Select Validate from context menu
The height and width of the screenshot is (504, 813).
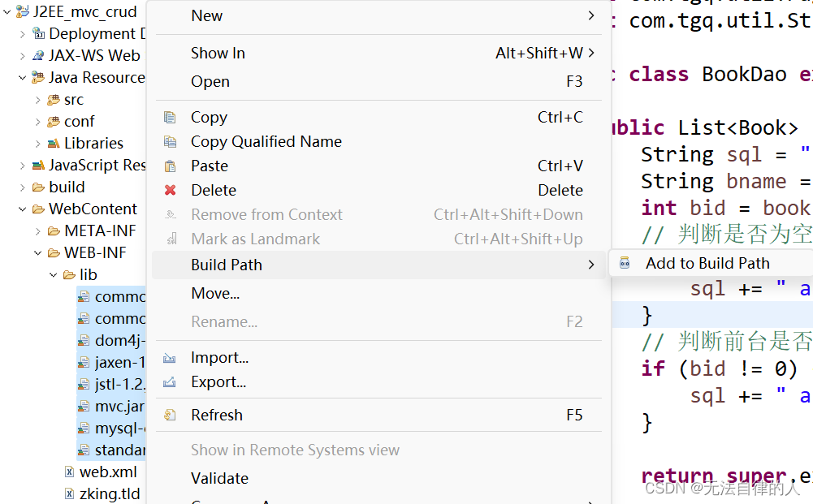point(219,478)
